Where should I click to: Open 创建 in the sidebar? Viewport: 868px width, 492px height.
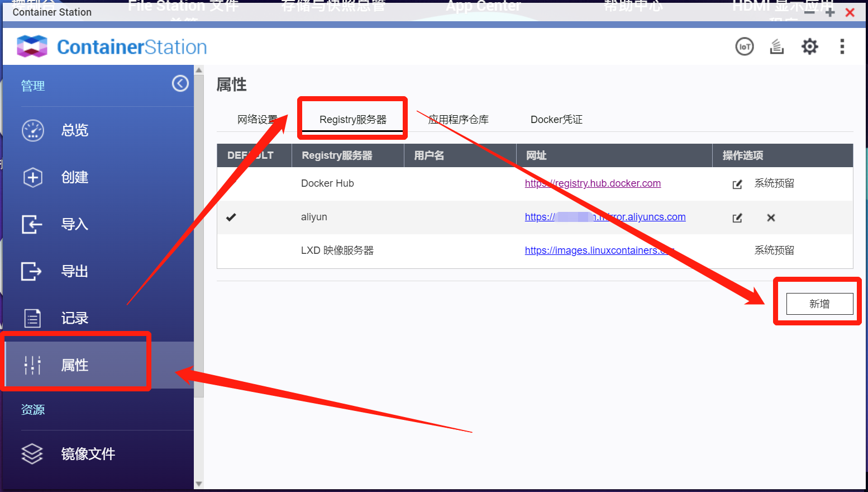tap(75, 177)
